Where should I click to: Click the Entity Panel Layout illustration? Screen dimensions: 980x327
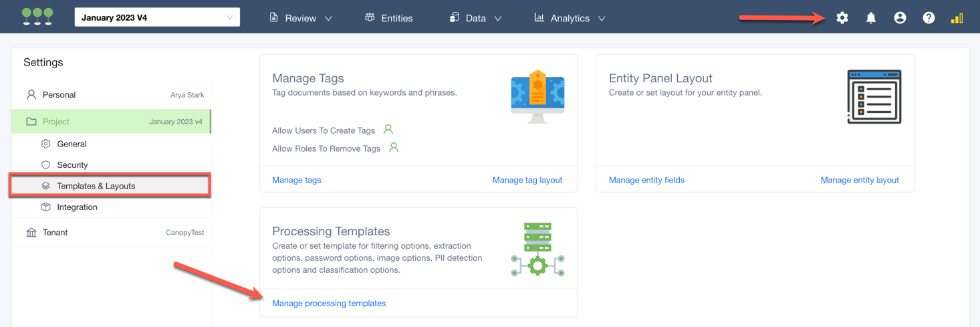pos(874,97)
